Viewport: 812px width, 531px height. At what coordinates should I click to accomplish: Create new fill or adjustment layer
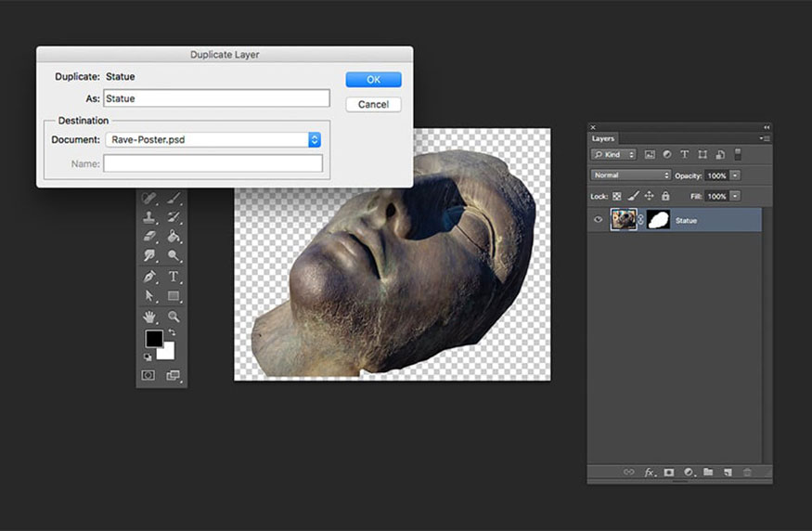click(689, 472)
